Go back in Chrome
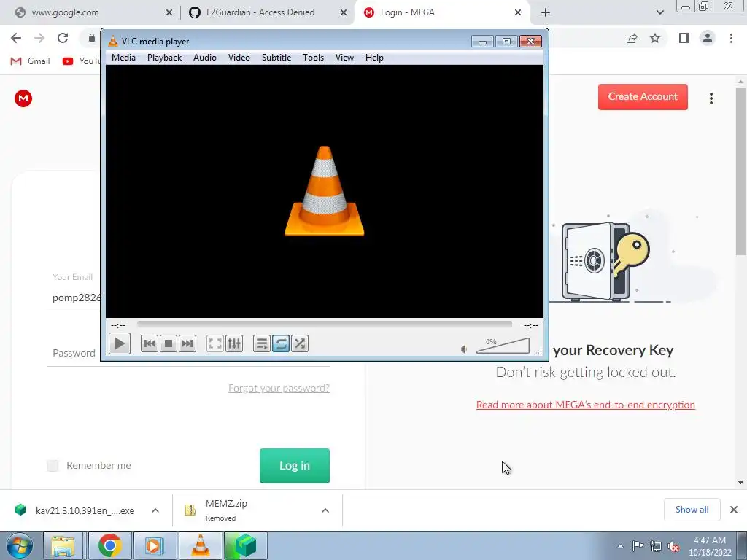This screenshot has height=560, width=747. tap(16, 38)
